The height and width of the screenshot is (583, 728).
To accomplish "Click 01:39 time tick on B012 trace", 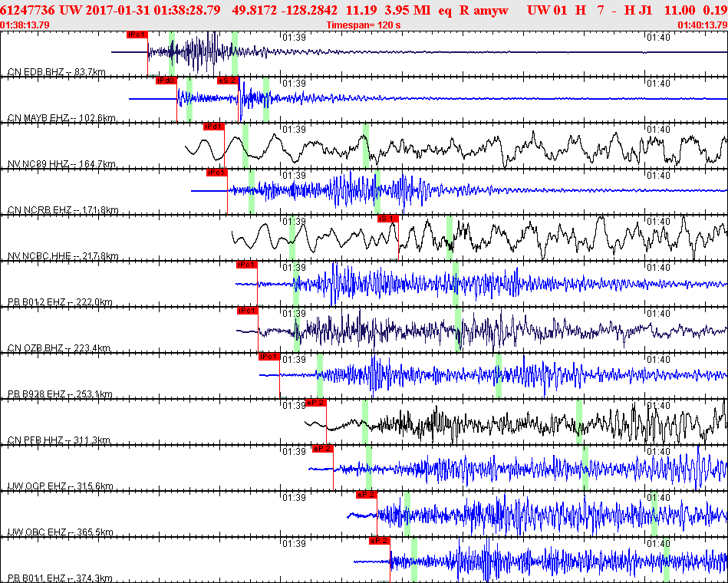I will click(295, 268).
